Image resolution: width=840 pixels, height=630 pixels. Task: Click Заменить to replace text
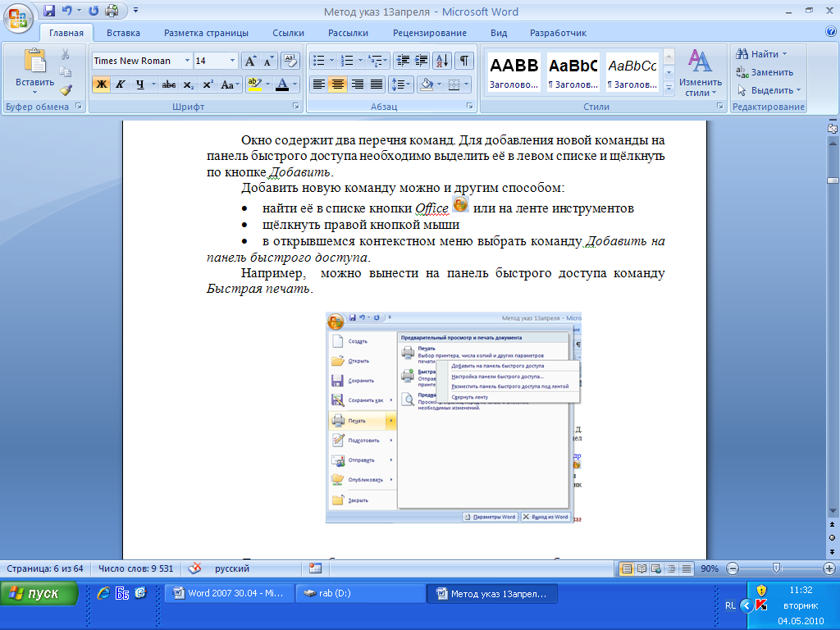point(765,72)
